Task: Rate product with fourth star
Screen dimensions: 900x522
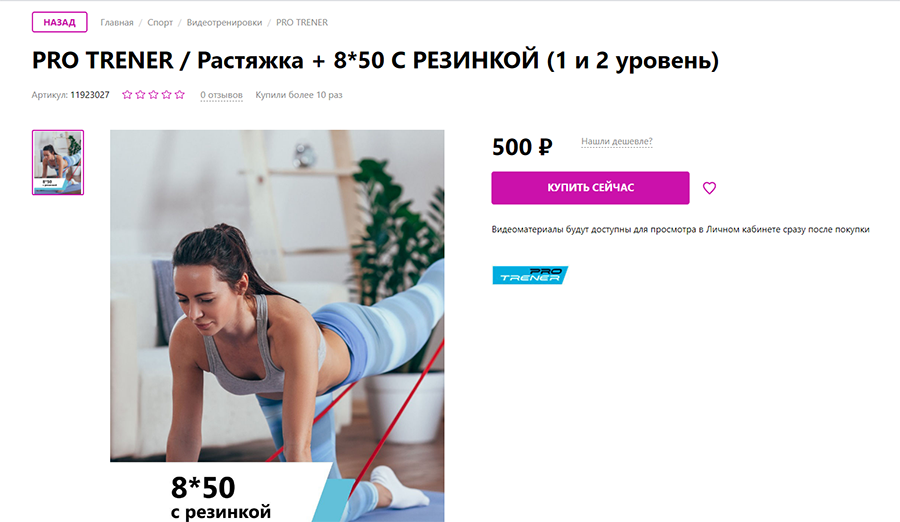Action: pyautogui.click(x=166, y=95)
